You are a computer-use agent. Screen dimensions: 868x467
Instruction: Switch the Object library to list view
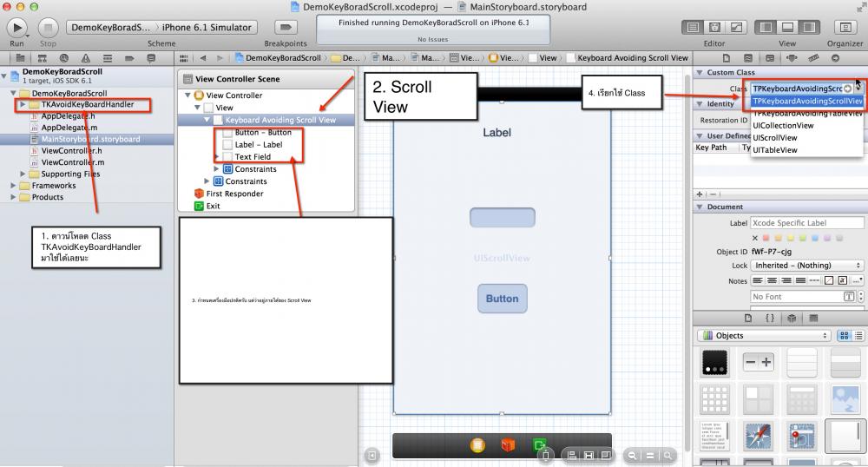coord(858,335)
